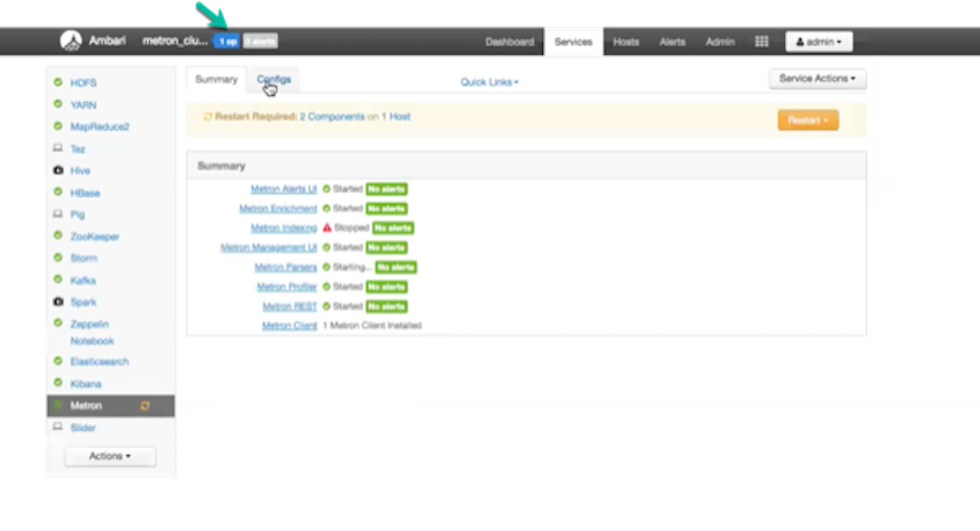Click restart required refresh icon in banner

tap(208, 117)
